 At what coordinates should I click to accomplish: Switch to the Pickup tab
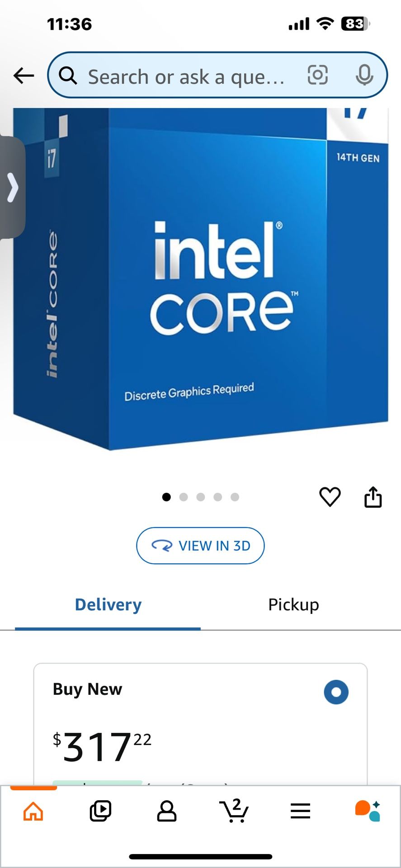point(294,604)
